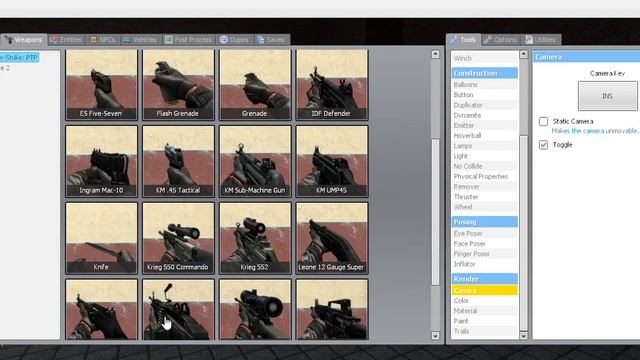Collapse the Render category header
The image size is (640, 360).
[484, 279]
